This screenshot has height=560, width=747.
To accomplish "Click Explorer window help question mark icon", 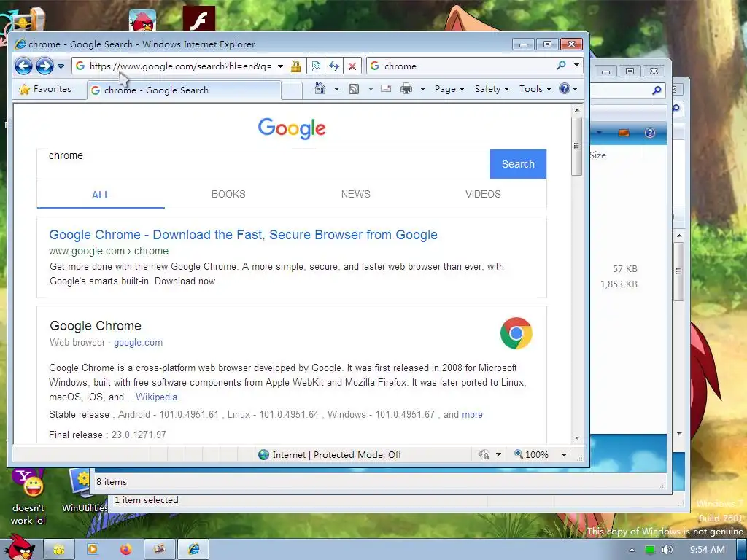I will (650, 133).
